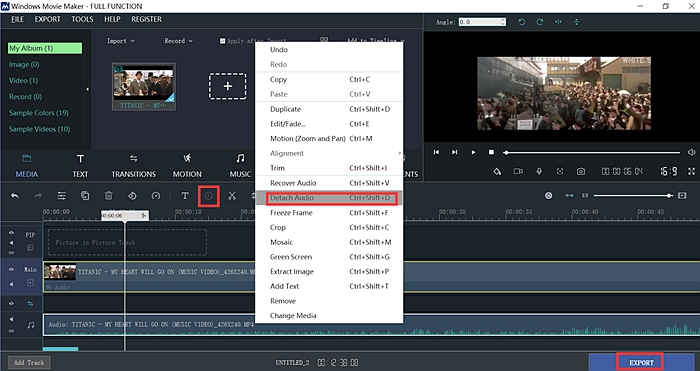700x371 pixels.
Task: Click the zoom-out icon left of zoom slider
Action: (585, 196)
